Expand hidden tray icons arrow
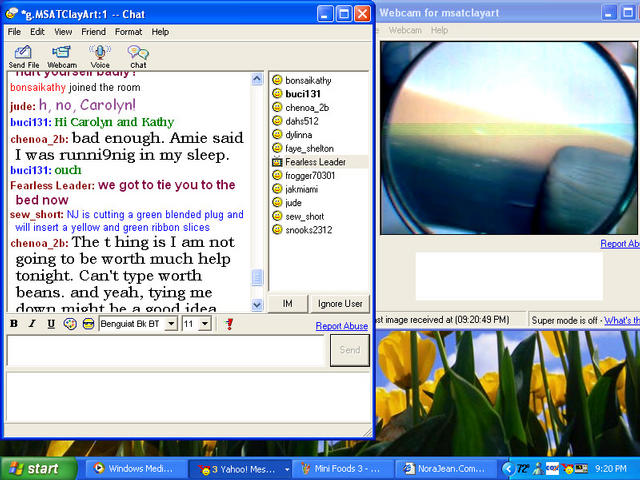This screenshot has width=640, height=480. (x=507, y=469)
